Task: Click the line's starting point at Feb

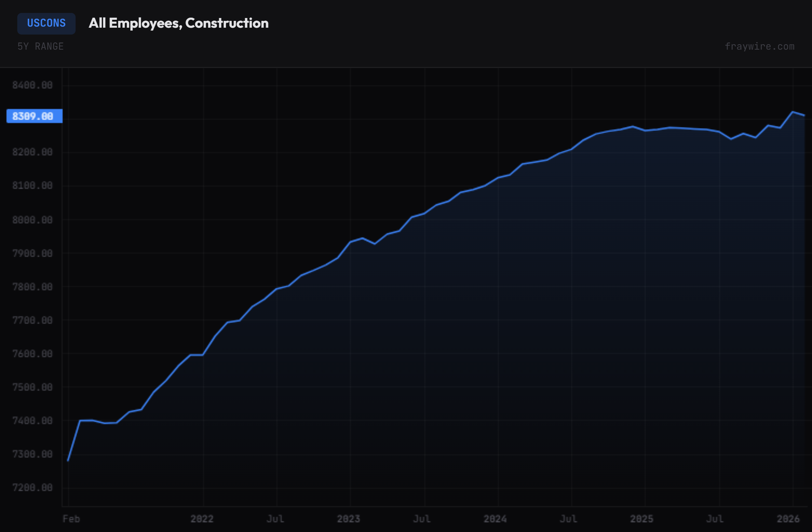Action: [68, 460]
